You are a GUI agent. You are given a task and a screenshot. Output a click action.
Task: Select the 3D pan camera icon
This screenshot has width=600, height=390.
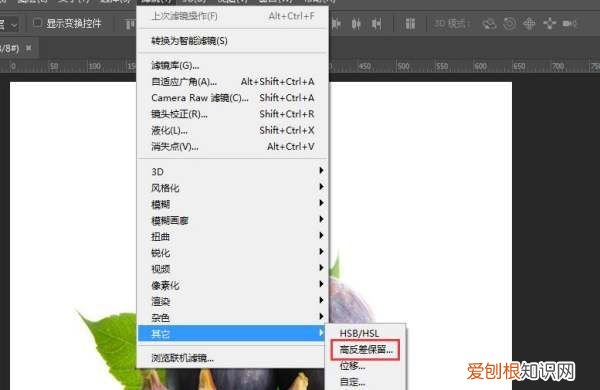(x=530, y=24)
